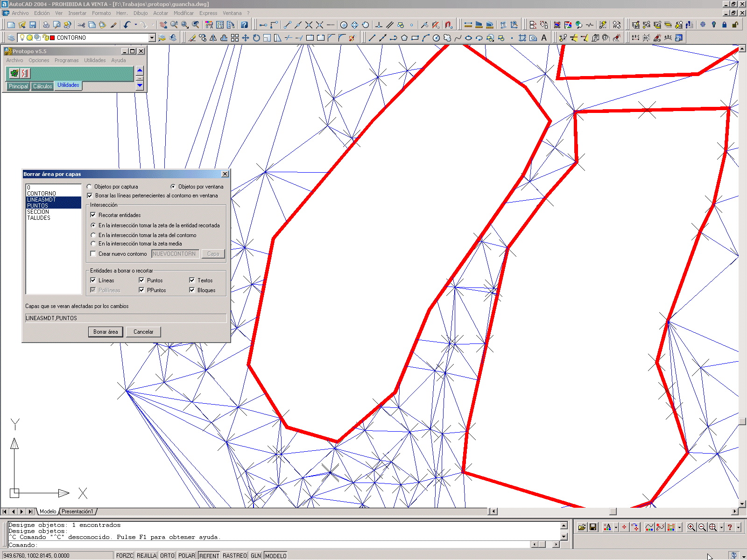Select the Move tool with four arrows
This screenshot has height=560, width=747.
pyautogui.click(x=246, y=38)
